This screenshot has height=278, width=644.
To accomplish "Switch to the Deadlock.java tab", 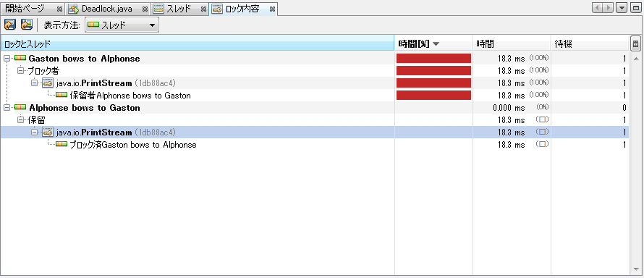I will coord(107,9).
